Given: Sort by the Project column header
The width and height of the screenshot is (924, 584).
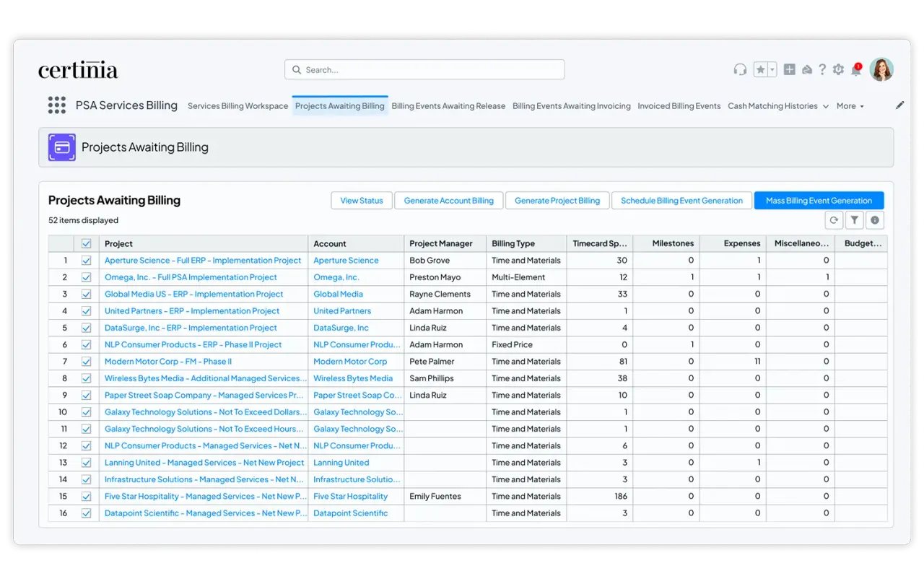Looking at the screenshot, I should point(204,244).
